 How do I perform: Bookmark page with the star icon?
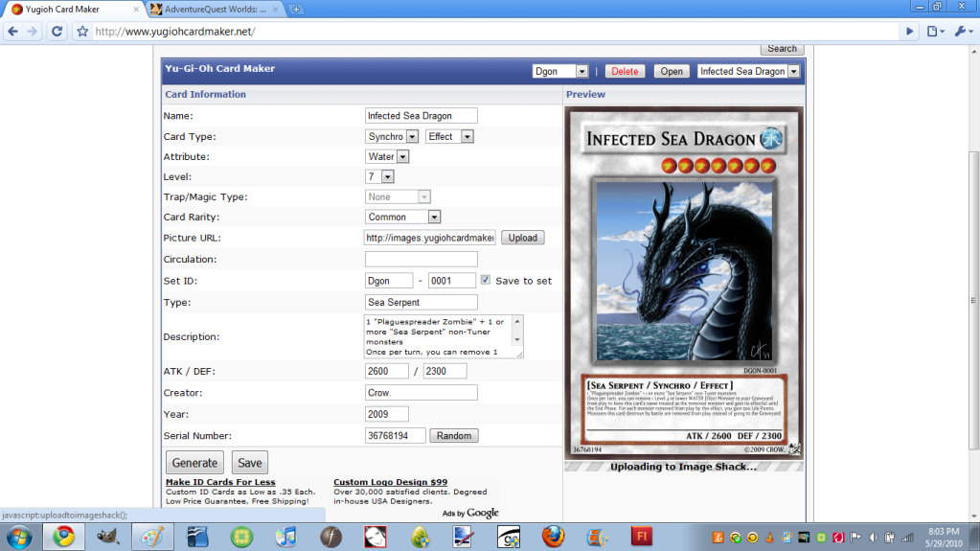pos(82,31)
